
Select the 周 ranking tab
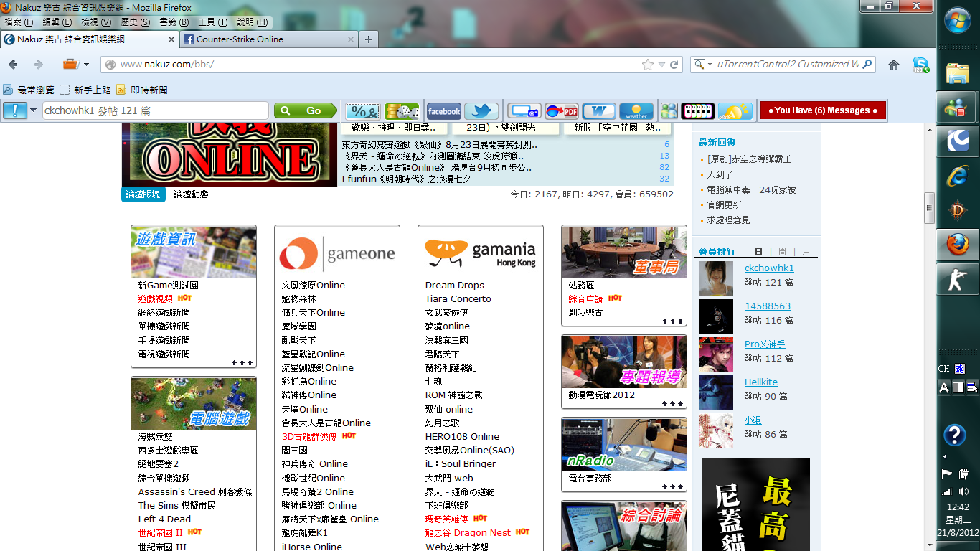(x=782, y=252)
